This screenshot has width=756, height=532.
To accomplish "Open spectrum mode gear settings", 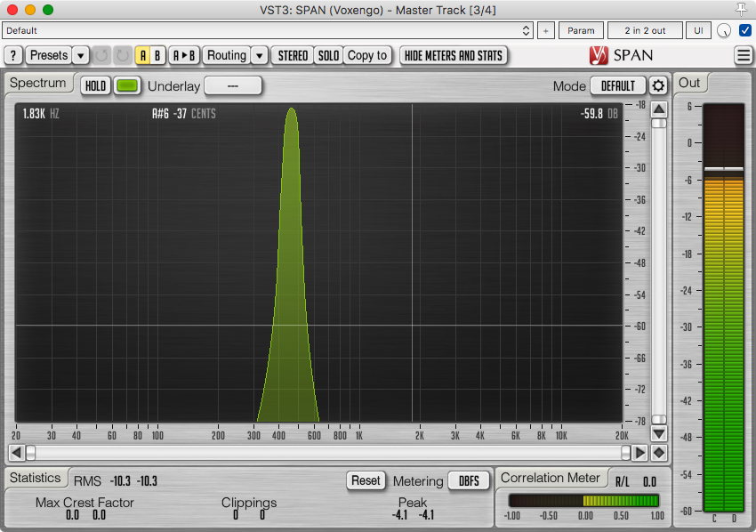I will [x=658, y=86].
